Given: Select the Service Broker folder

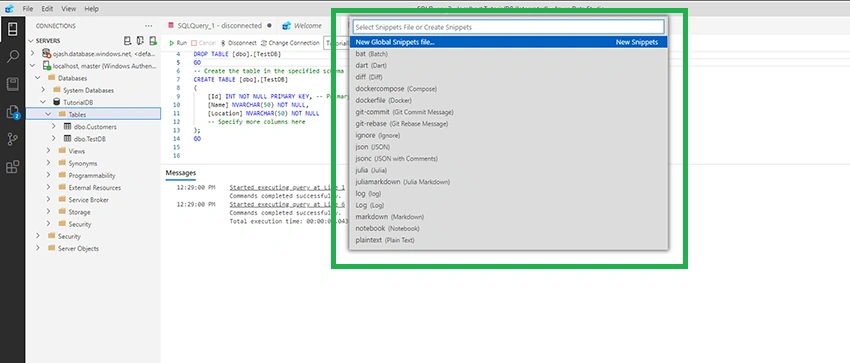Looking at the screenshot, I should (x=94, y=199).
